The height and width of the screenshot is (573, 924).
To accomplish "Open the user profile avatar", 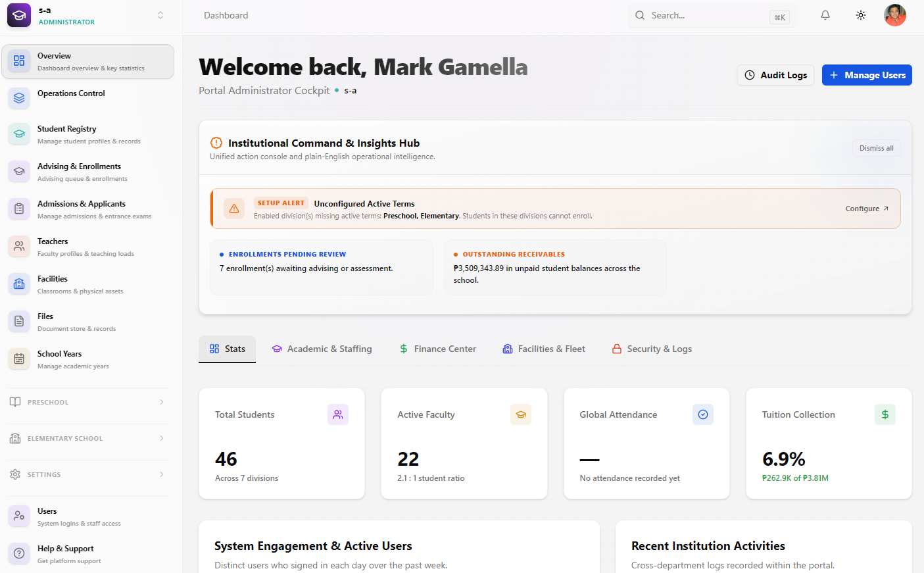I will click(895, 15).
